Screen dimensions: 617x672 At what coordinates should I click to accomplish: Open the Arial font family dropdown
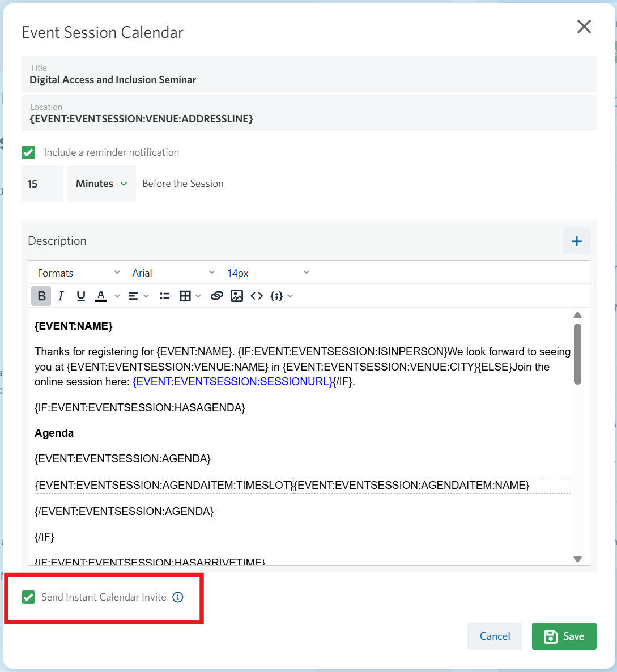[173, 273]
